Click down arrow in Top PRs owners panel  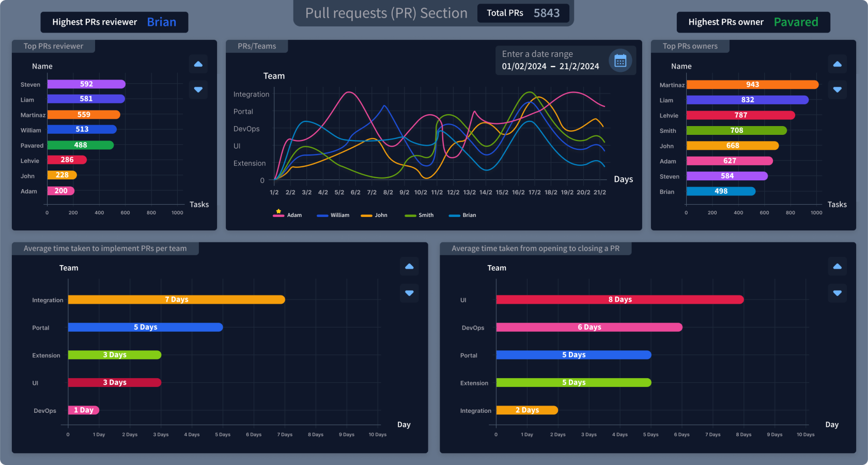point(838,89)
